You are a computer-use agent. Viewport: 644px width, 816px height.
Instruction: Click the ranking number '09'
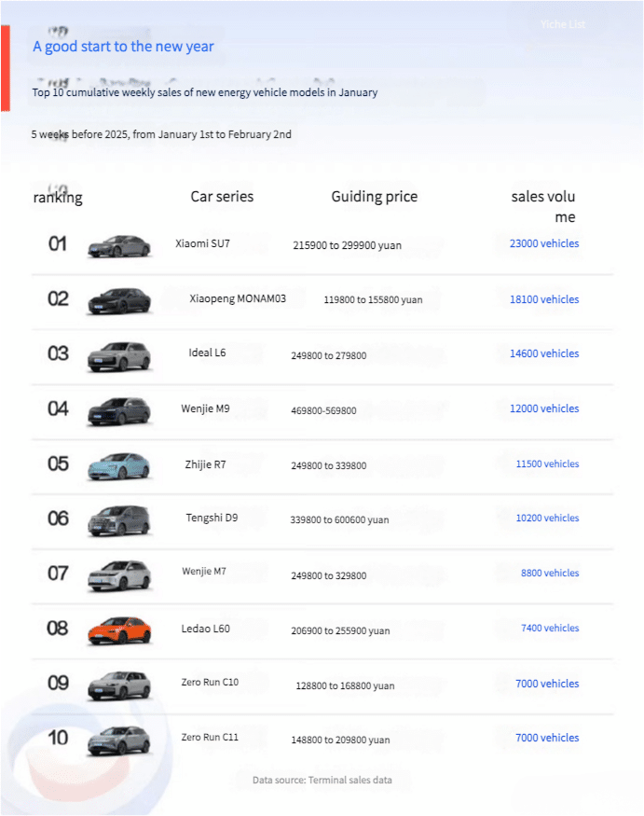[58, 683]
